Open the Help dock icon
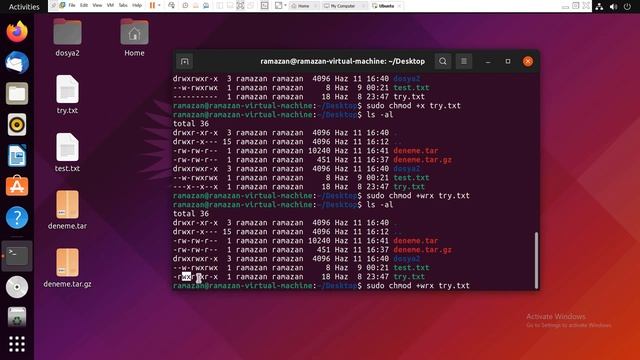The width and height of the screenshot is (640, 360). click(x=17, y=217)
